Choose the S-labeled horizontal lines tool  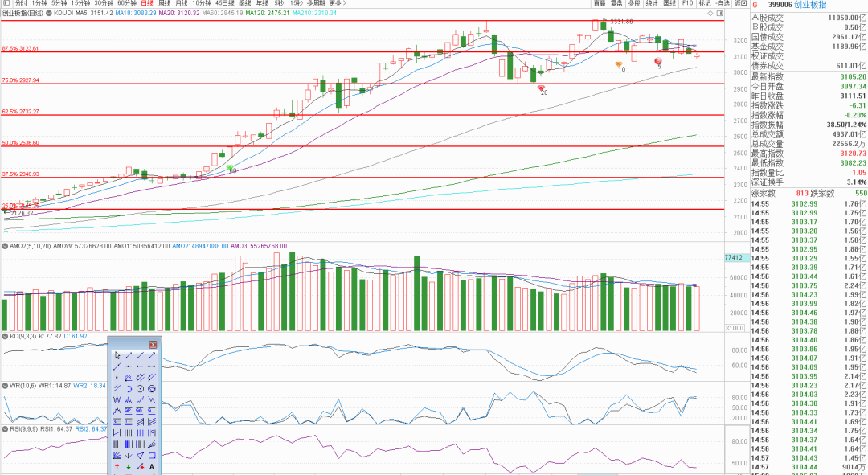pos(117,421)
